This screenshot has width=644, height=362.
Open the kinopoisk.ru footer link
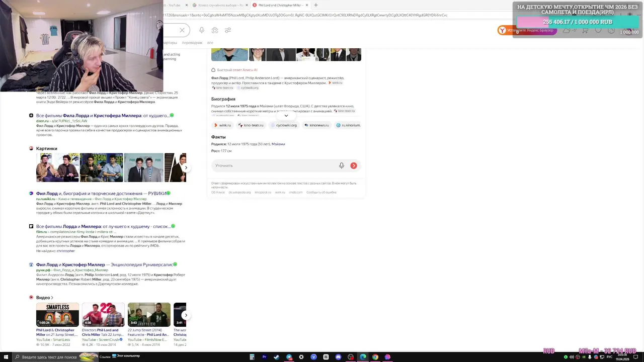tap(263, 193)
